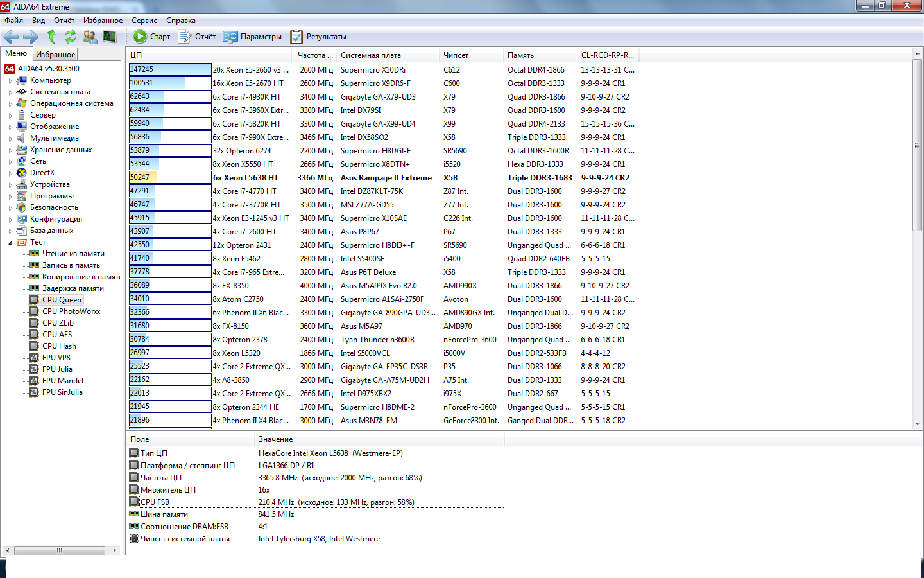This screenshot has width=924, height=578.
Task: Click the Системная плата column header
Action: (388, 55)
